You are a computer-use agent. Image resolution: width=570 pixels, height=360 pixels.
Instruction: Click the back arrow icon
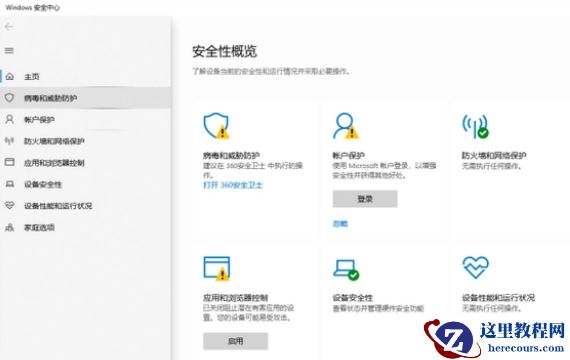9,27
